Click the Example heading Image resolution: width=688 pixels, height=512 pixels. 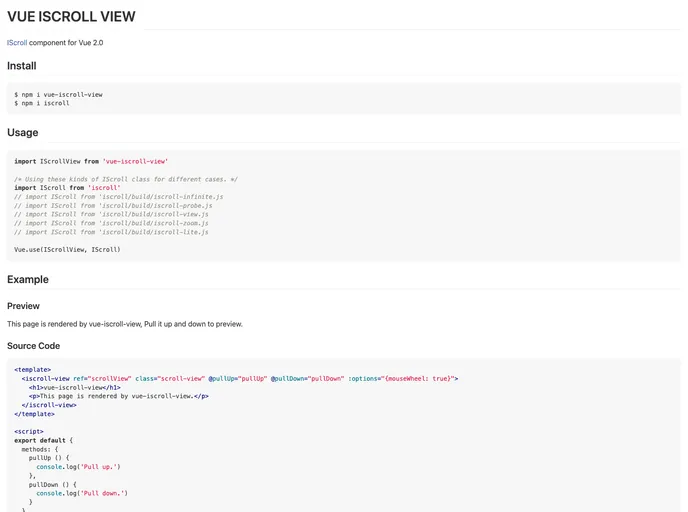tap(28, 279)
